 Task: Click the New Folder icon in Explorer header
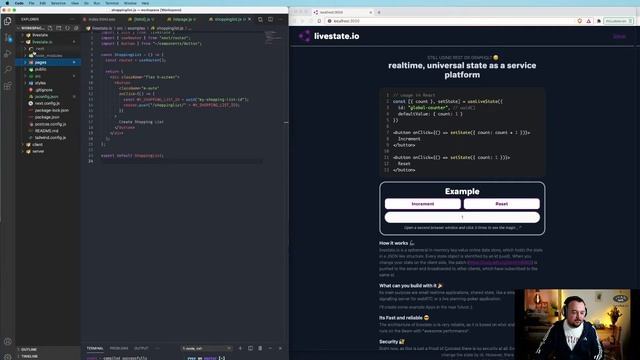tap(59, 28)
